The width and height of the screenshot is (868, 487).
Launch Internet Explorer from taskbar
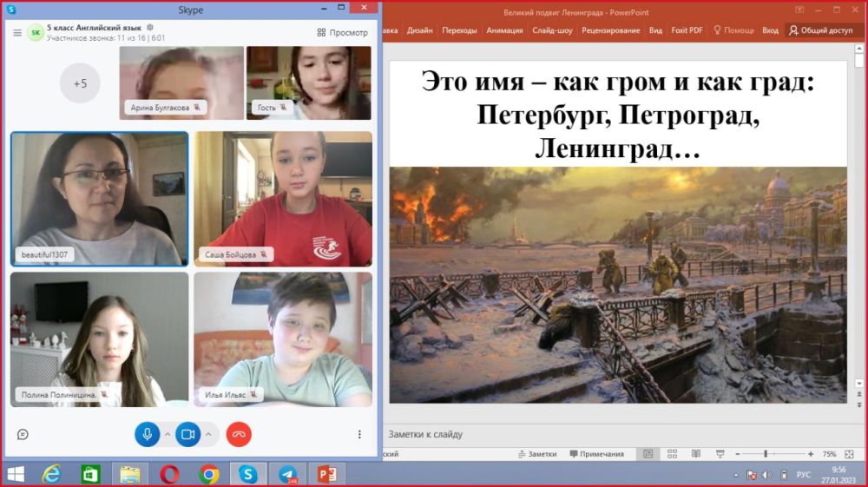tap(51, 474)
